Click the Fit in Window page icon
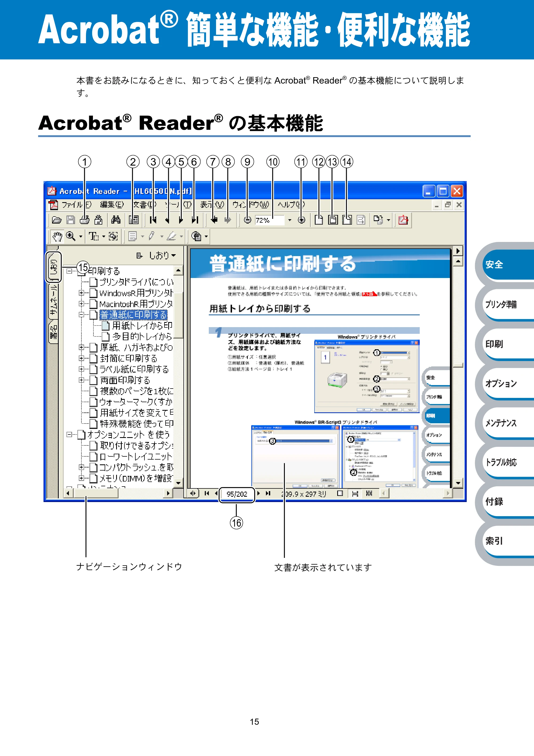Viewport: 534px width, 756px height. (x=333, y=220)
